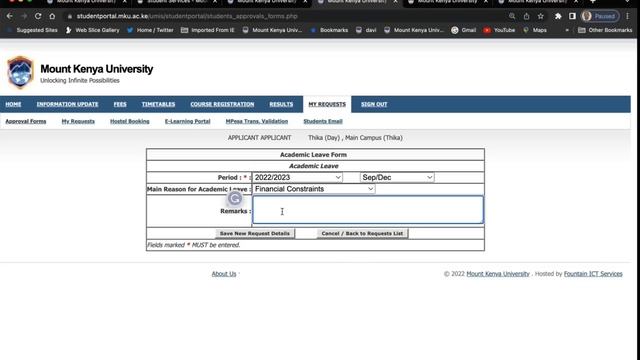
Task: Click the 'Academic Leave Form' heading text
Action: 313,155
